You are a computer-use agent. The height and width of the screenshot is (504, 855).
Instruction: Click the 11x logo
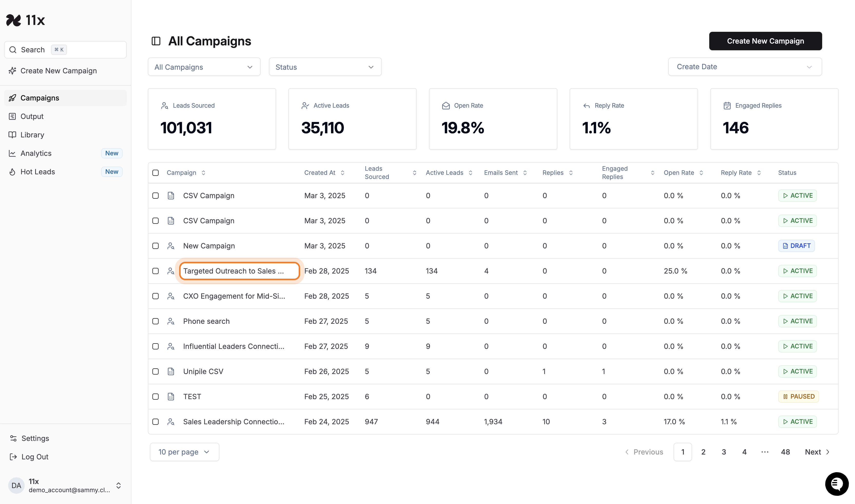pos(25,20)
